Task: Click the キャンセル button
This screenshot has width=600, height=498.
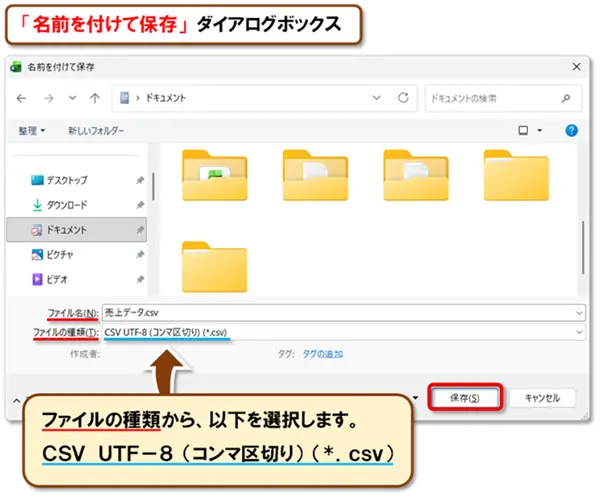Action: tap(542, 398)
